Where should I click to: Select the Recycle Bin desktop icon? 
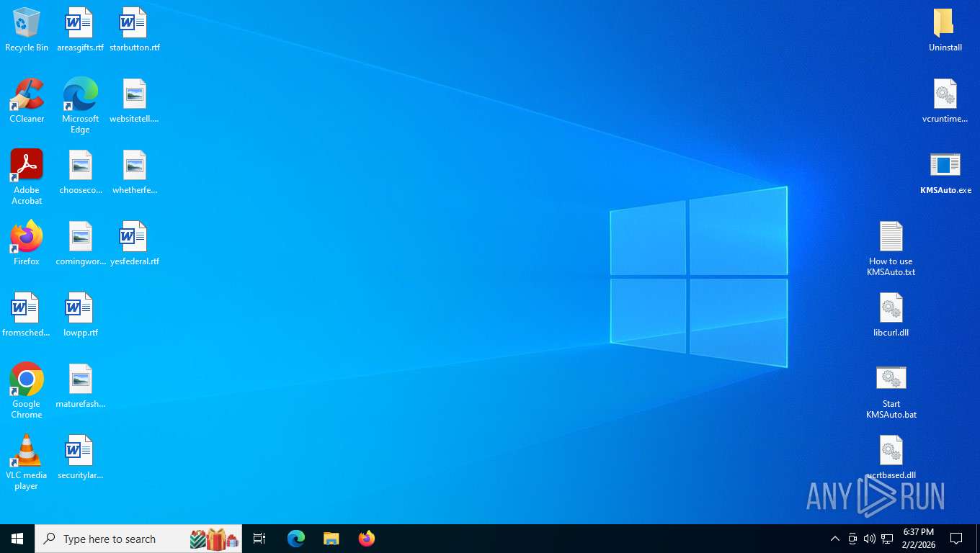tap(27, 30)
